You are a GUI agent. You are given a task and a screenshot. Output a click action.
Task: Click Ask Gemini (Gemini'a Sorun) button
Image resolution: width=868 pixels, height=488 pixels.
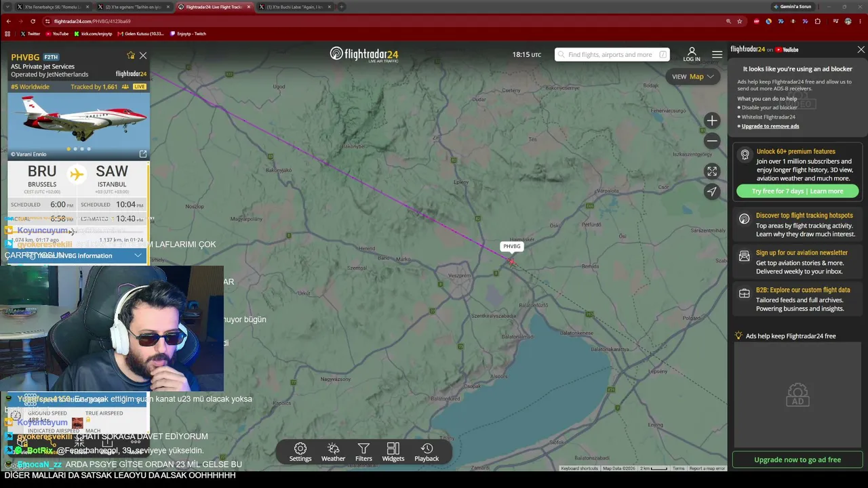pyautogui.click(x=791, y=7)
